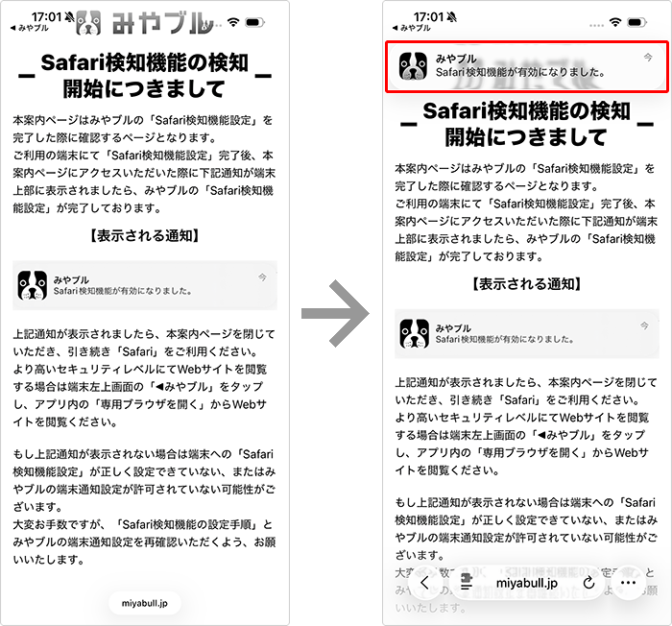Open the page reader menu icon in right phone
This screenshot has height=626, width=672.
[x=467, y=582]
